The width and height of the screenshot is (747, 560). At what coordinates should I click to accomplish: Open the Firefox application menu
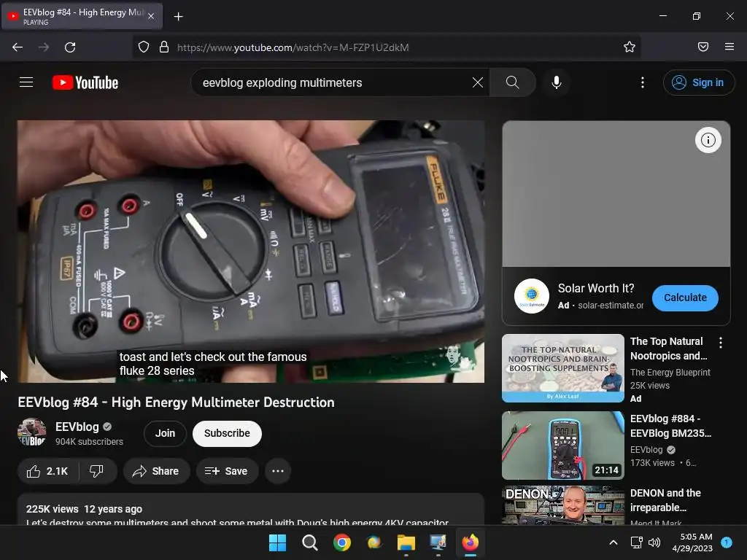pyautogui.click(x=729, y=47)
